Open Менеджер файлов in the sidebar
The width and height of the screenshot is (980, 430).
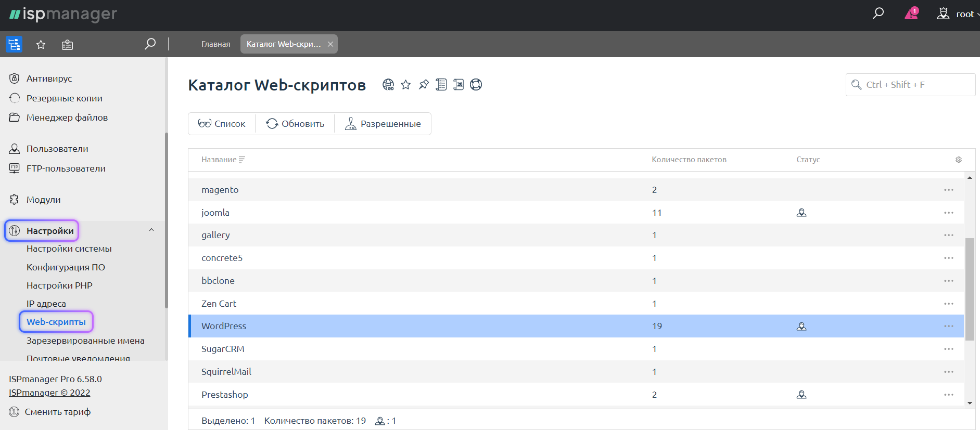[67, 118]
